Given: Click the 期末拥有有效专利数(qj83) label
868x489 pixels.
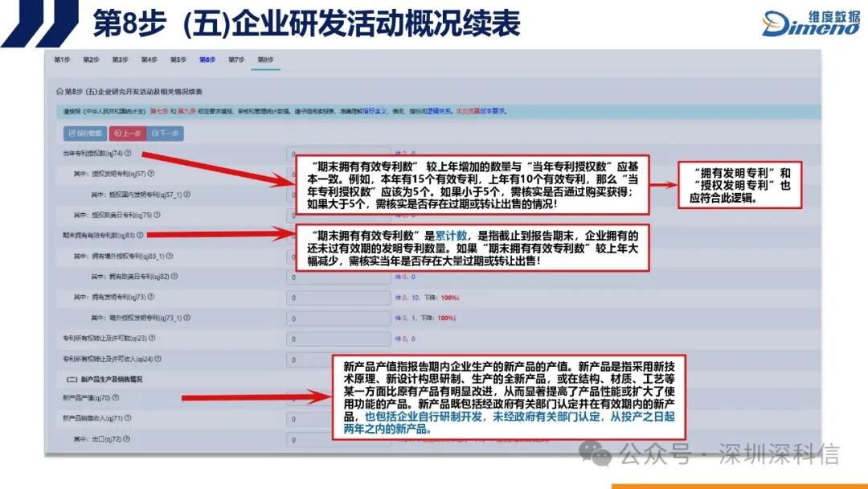Looking at the screenshot, I should [99, 236].
